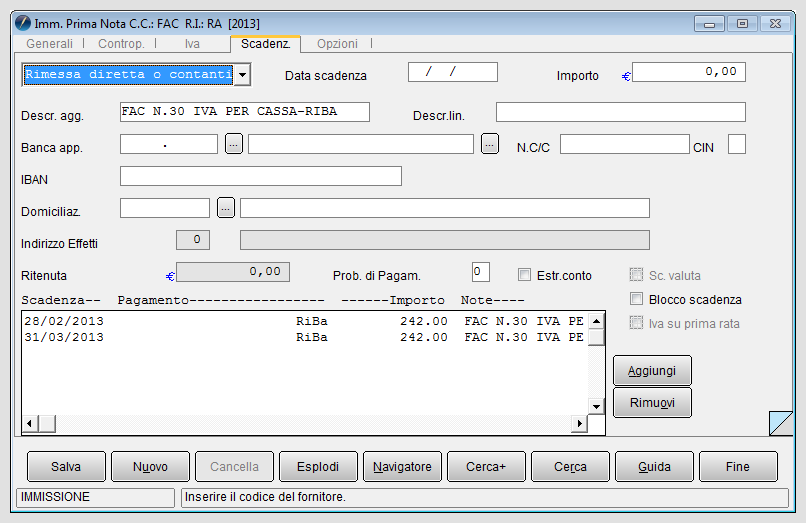The image size is (806, 523).
Task: Maximize the Prima Nota window
Action: pos(742,24)
